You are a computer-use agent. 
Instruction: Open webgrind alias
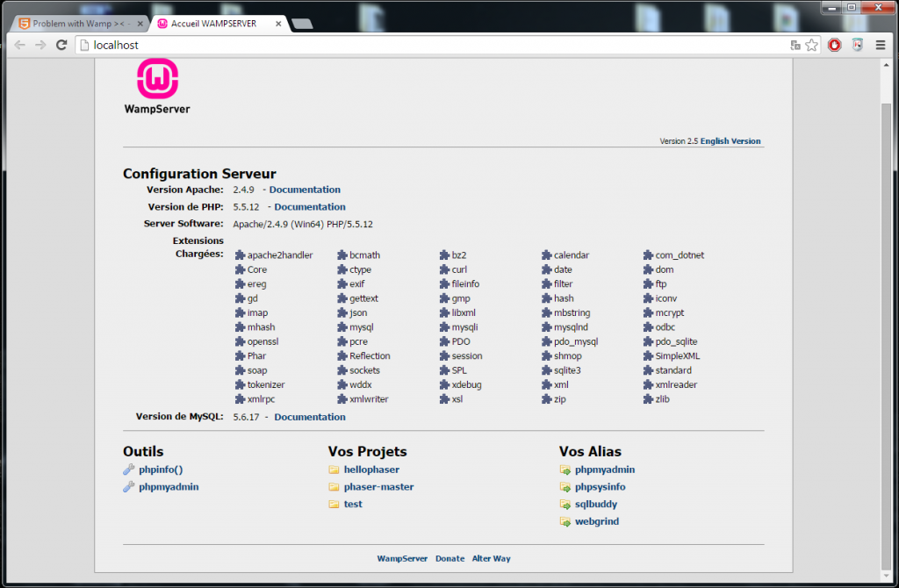597,521
